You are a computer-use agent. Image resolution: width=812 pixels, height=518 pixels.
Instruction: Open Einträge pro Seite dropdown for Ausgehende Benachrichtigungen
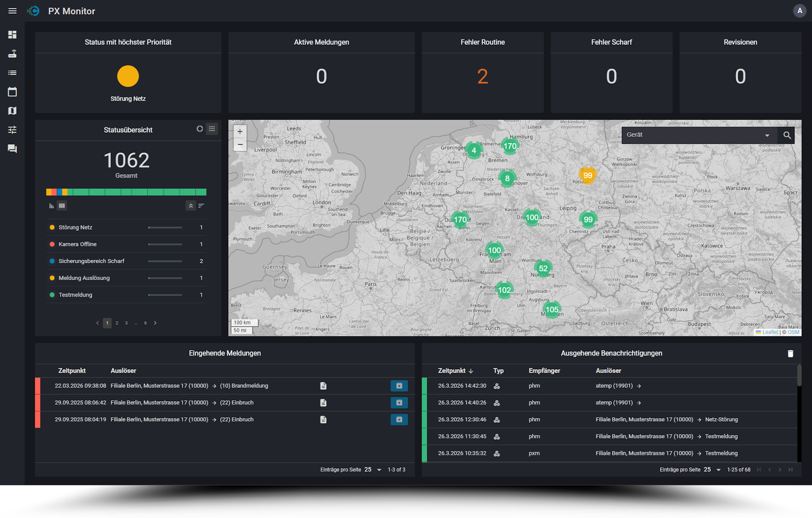(x=713, y=470)
